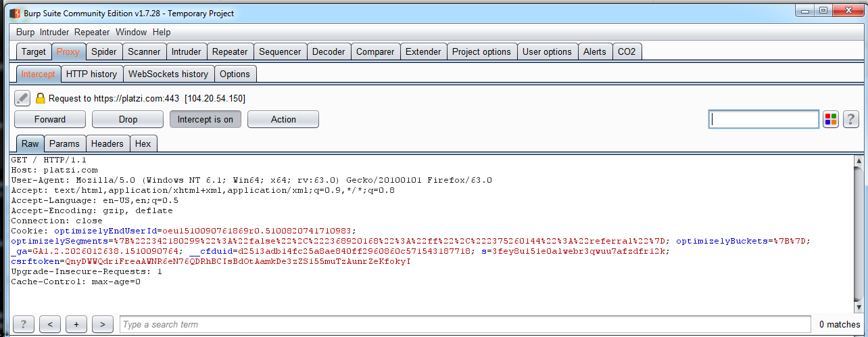Screen dimensions: 868x337
Task: Click the Drop button
Action: (128, 119)
